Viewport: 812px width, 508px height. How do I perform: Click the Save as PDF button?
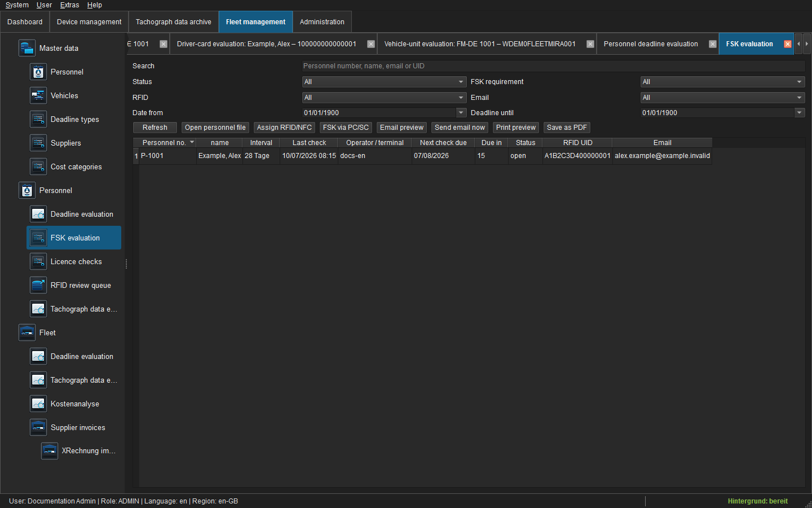[567, 128]
